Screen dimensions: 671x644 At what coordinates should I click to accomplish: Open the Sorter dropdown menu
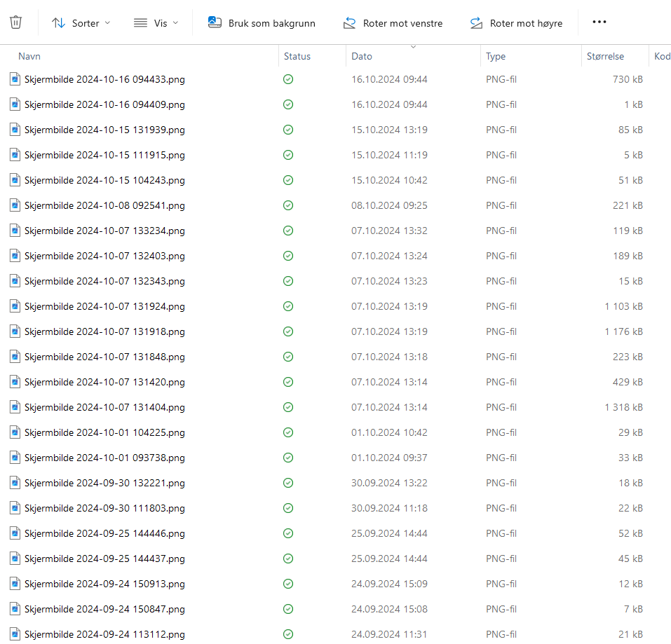[x=81, y=23]
